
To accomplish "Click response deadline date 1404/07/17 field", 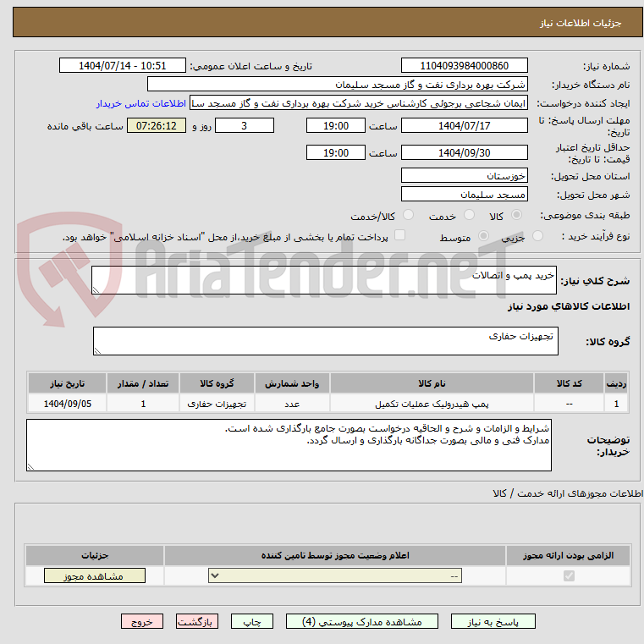I will click(x=464, y=126).
